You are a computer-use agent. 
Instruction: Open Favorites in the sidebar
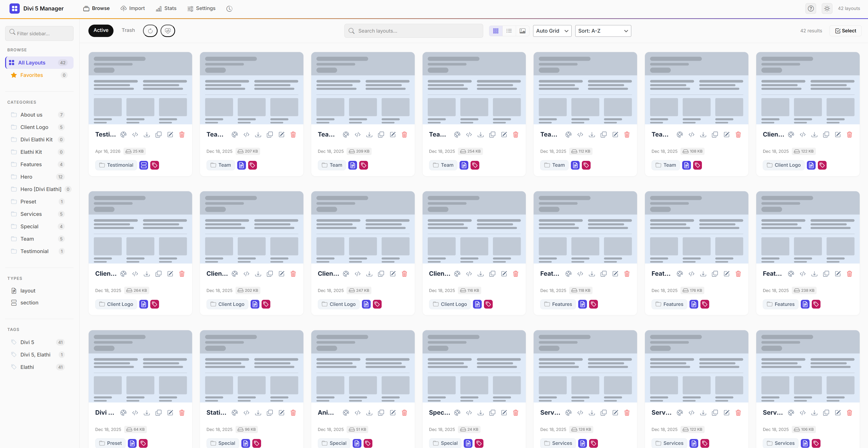point(31,75)
